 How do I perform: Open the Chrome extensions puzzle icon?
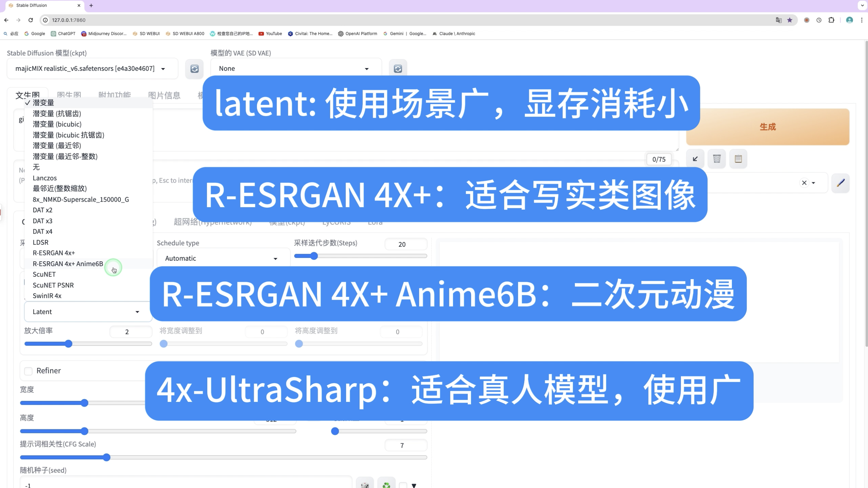[x=831, y=20]
